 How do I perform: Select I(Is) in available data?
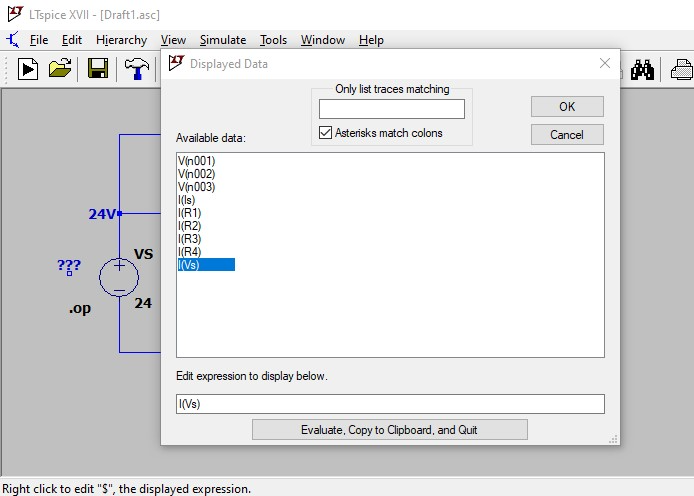coord(186,200)
